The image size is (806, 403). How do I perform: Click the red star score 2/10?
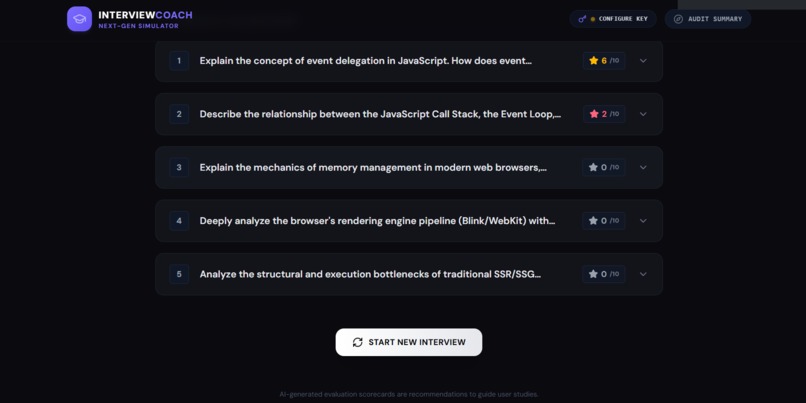pos(604,114)
